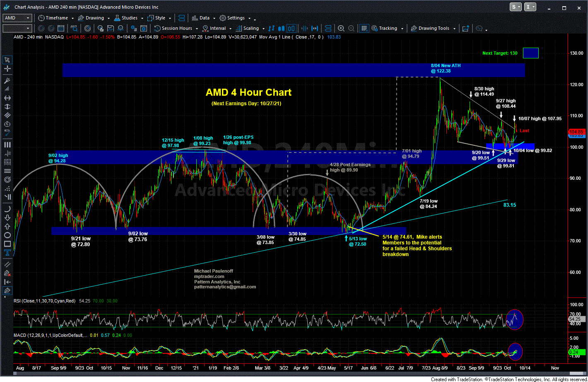588x382 pixels.
Task: Switch to OHLC bar chart style
Action: point(271,28)
